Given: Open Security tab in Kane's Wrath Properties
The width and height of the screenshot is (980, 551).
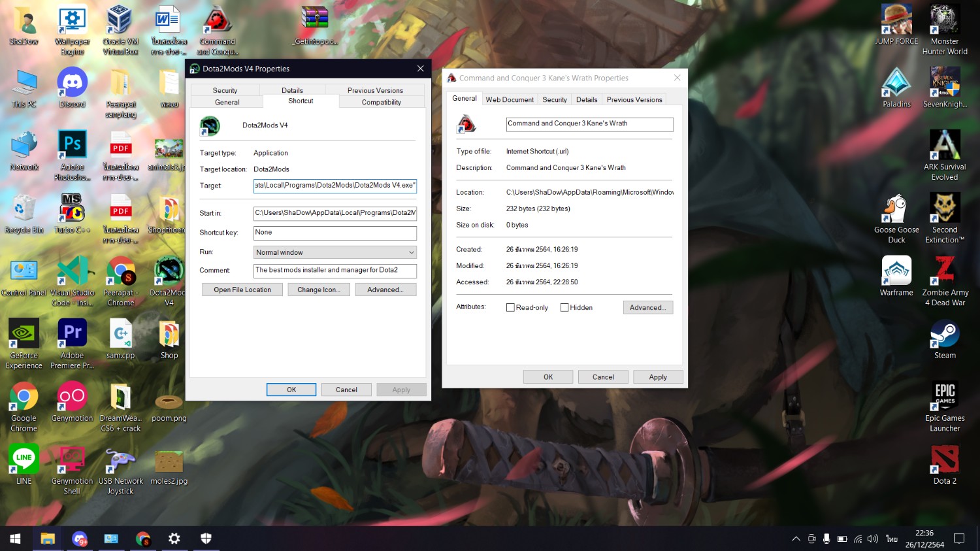Looking at the screenshot, I should [555, 99].
